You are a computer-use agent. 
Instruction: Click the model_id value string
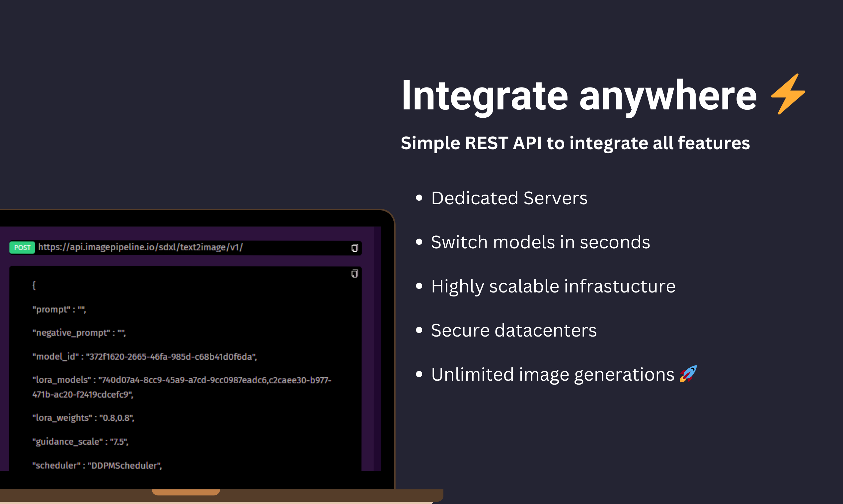(171, 356)
